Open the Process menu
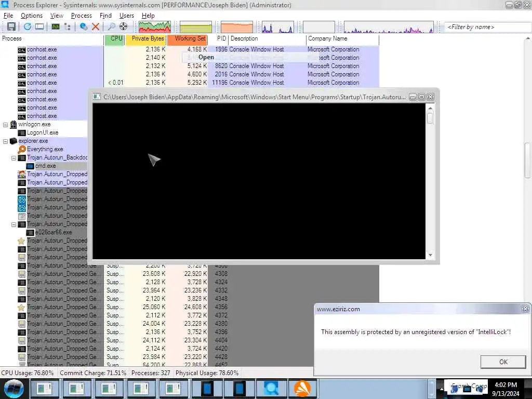 click(x=81, y=16)
